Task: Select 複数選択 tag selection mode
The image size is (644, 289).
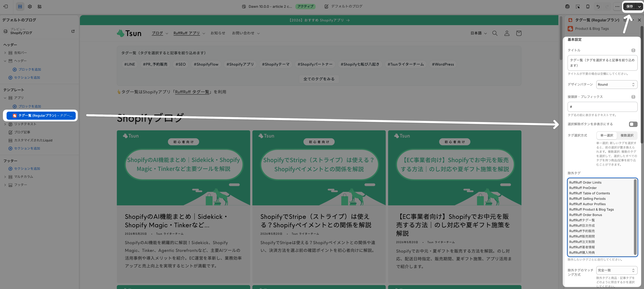Action: point(627,136)
